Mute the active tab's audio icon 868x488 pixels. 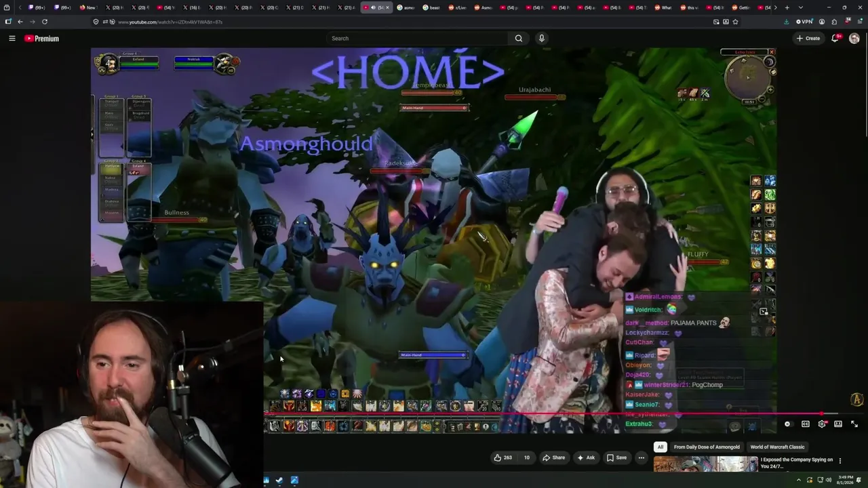(x=372, y=7)
